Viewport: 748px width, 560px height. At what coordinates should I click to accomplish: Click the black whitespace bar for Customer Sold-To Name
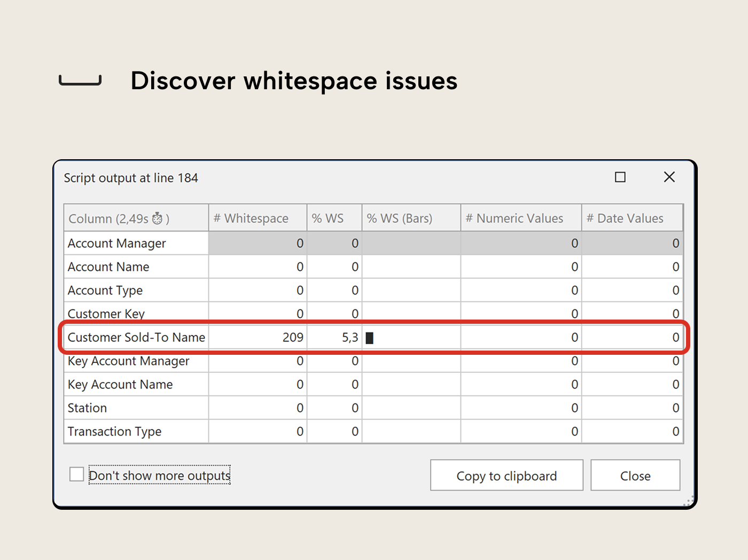pyautogui.click(x=370, y=337)
